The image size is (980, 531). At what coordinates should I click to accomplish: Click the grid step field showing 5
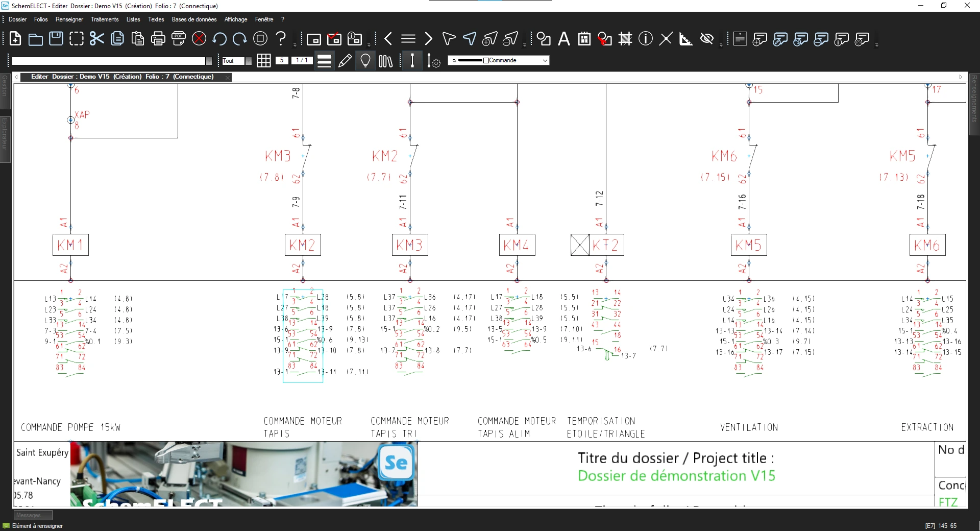(281, 60)
